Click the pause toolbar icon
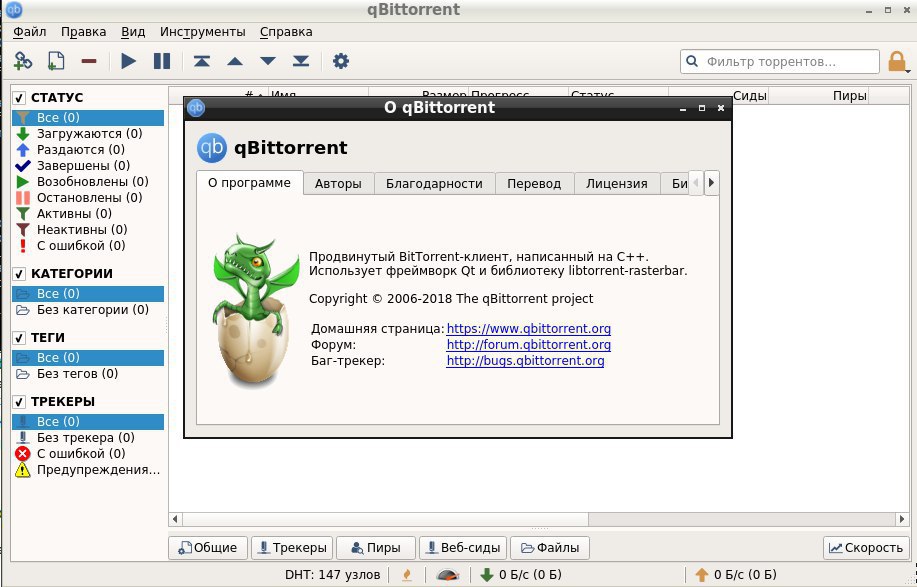 (162, 61)
